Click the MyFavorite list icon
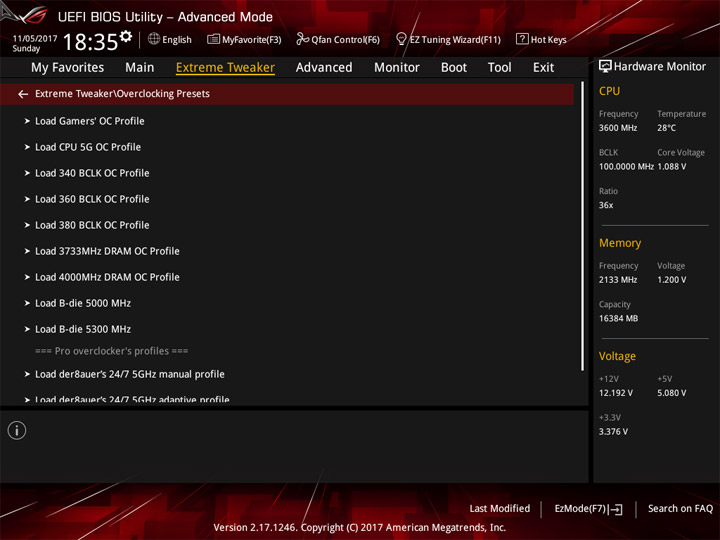Image resolution: width=720 pixels, height=540 pixels. click(x=214, y=39)
